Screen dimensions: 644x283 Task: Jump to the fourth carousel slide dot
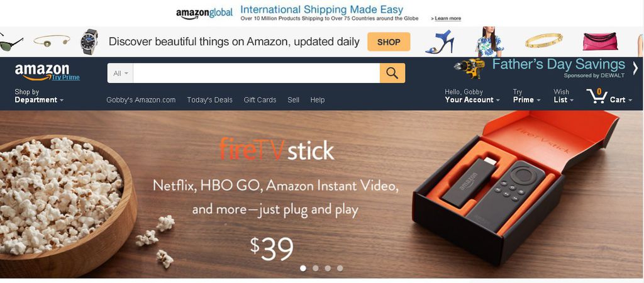point(340,268)
